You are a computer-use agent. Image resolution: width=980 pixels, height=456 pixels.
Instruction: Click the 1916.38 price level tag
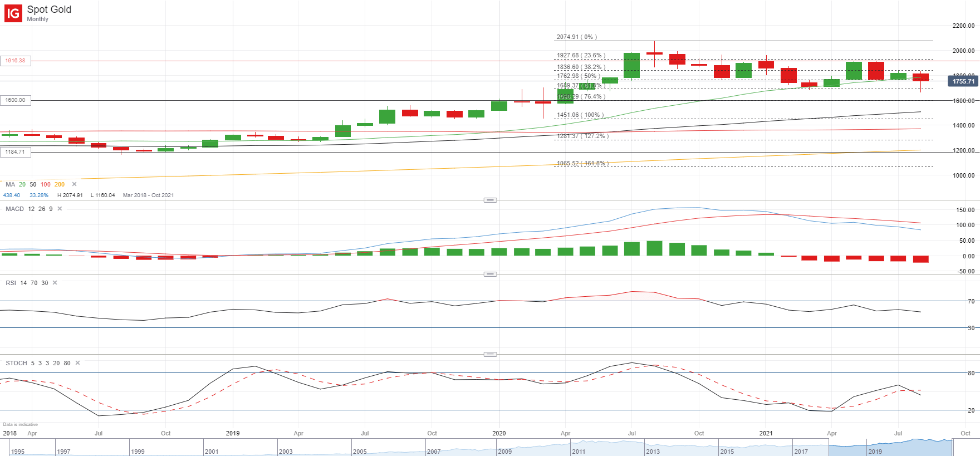tap(16, 61)
